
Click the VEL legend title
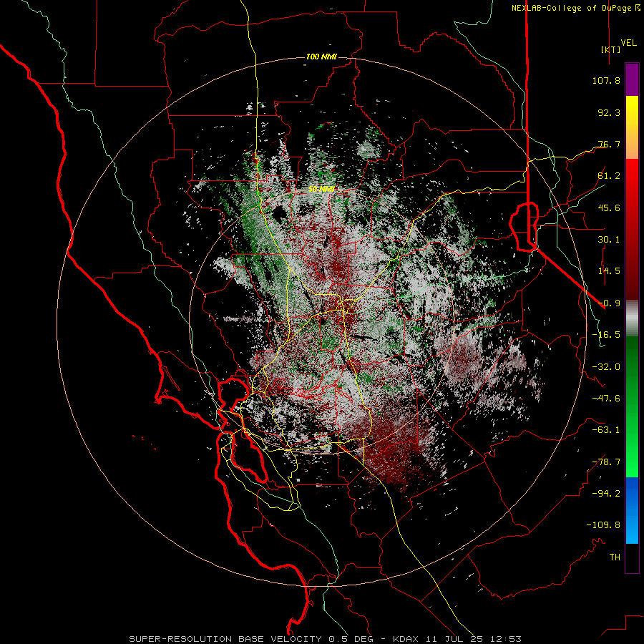point(628,42)
